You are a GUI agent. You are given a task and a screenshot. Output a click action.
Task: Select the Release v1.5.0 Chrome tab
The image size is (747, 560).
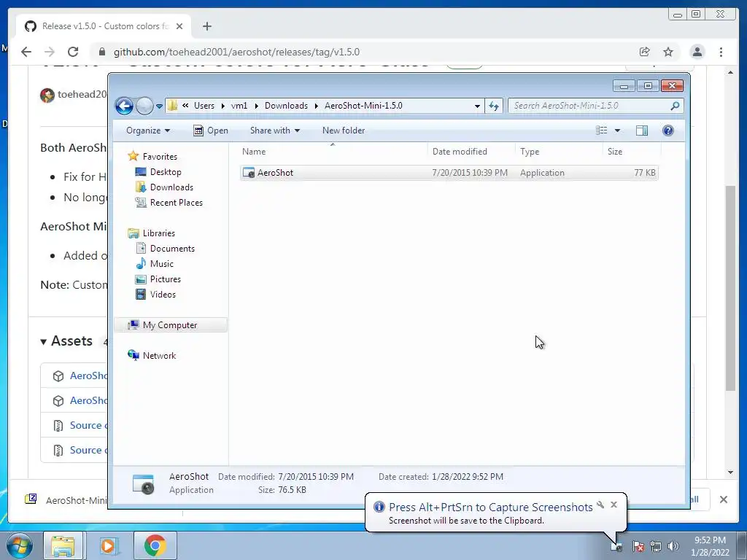[104, 26]
